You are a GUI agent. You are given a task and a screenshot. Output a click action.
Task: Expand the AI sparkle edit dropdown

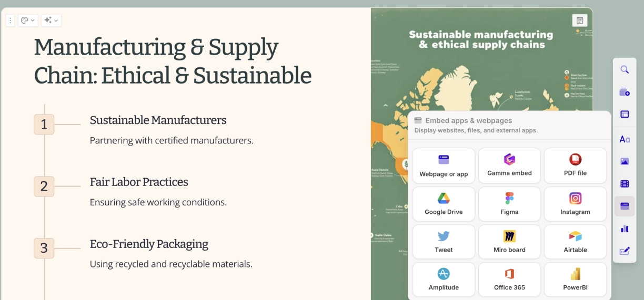tap(51, 20)
